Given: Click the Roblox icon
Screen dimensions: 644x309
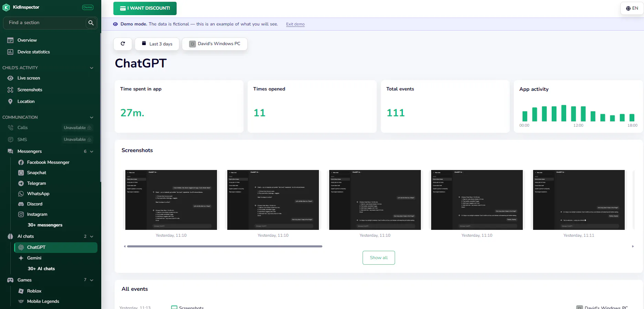Looking at the screenshot, I should (21, 291).
